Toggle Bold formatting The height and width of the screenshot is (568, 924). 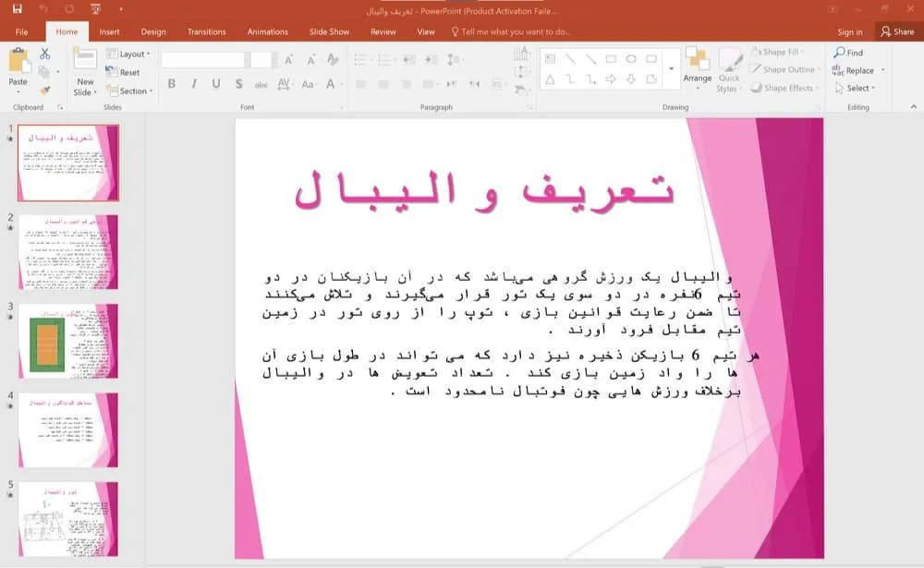[x=172, y=84]
